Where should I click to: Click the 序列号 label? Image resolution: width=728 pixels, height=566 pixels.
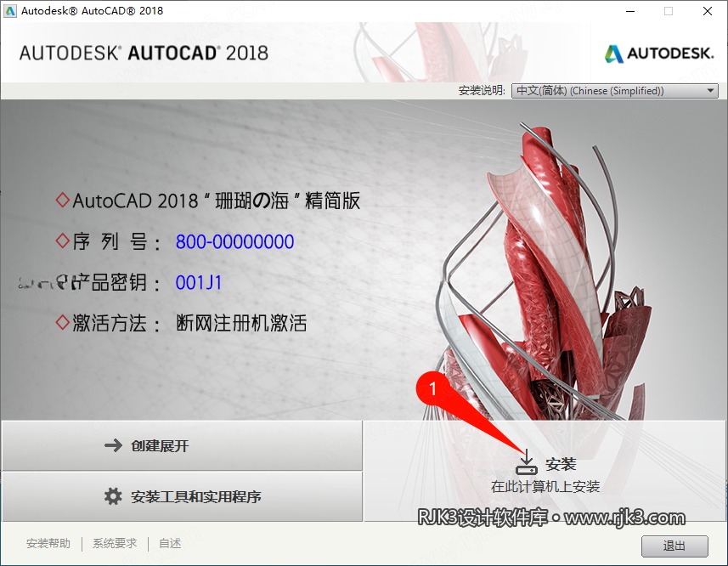pyautogui.click(x=116, y=242)
